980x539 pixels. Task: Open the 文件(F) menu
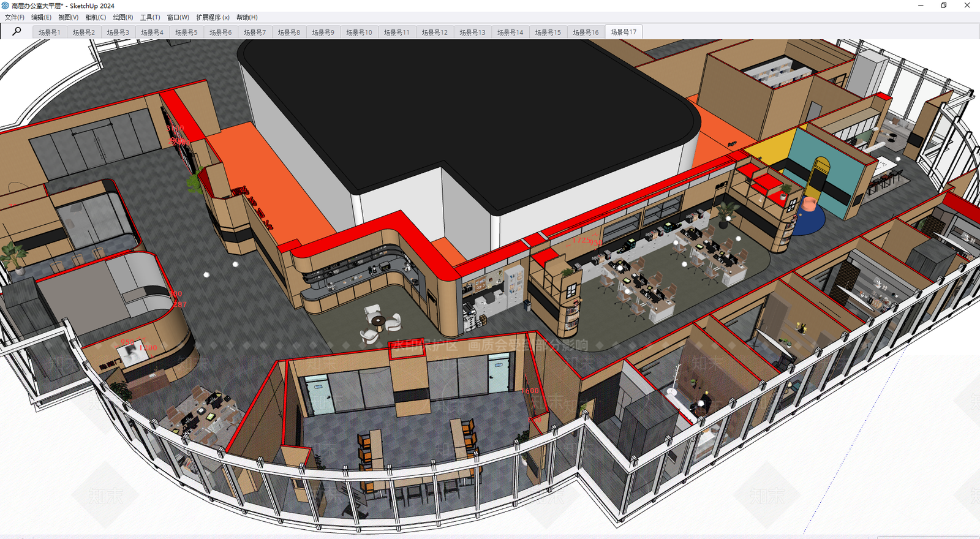tap(15, 17)
